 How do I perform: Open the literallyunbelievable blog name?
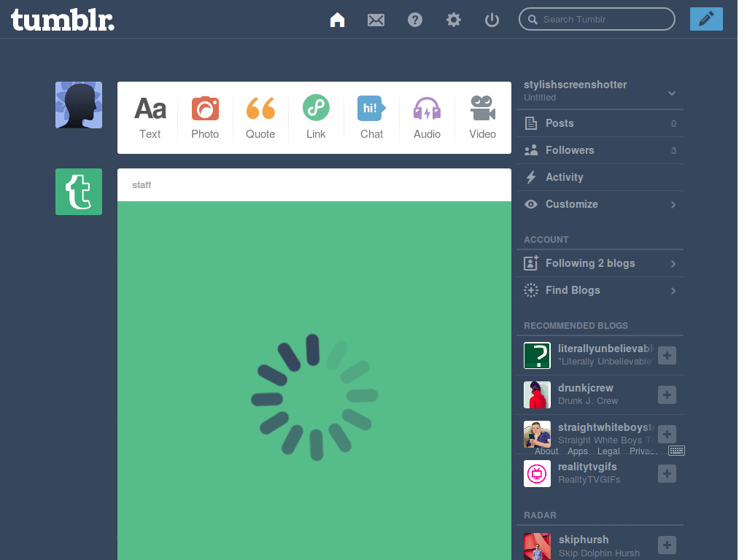(606, 349)
